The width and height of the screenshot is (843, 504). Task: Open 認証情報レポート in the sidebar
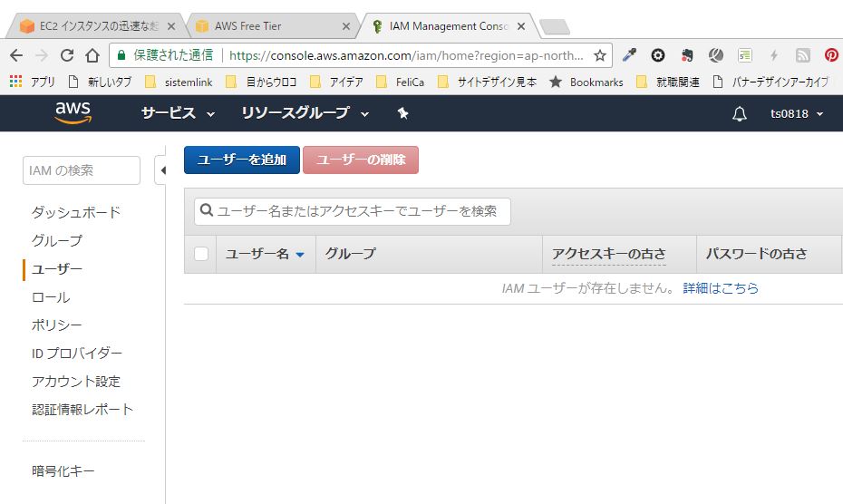(x=82, y=410)
